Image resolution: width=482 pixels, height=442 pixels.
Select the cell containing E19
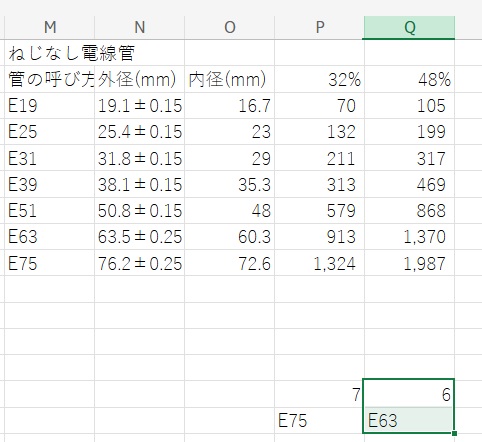coord(50,105)
